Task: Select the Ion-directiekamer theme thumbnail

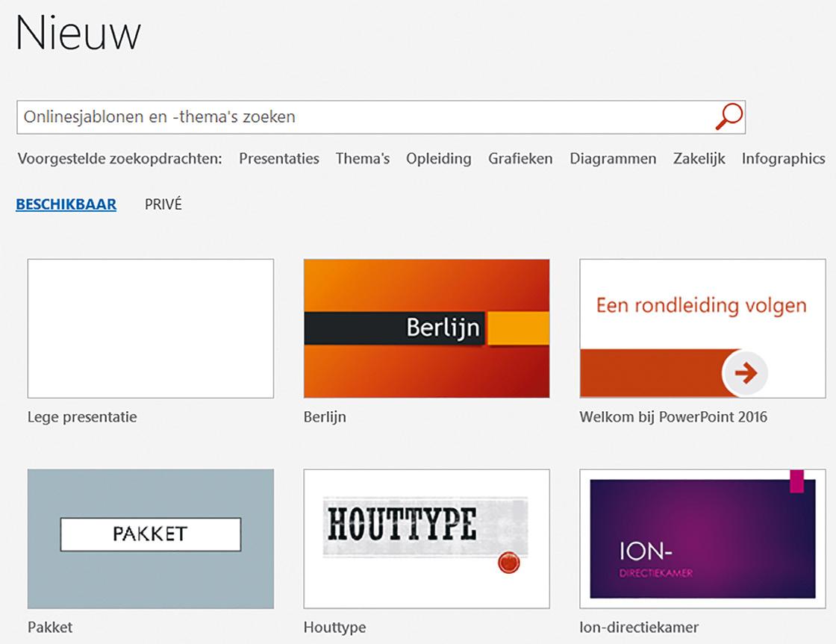Action: click(702, 539)
